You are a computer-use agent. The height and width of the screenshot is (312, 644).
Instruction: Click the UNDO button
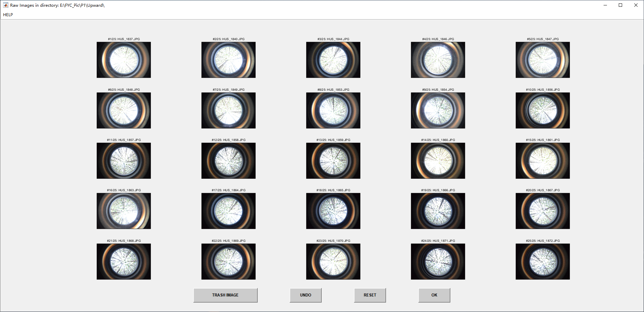[x=305, y=295]
